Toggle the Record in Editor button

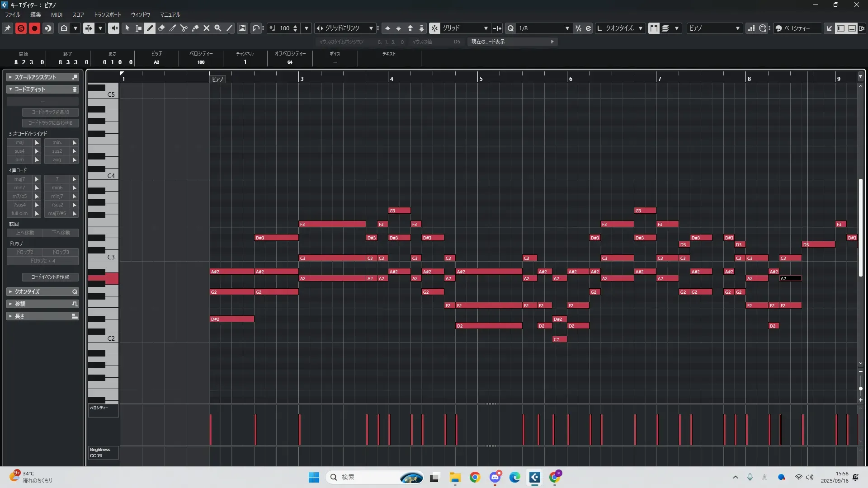point(34,28)
